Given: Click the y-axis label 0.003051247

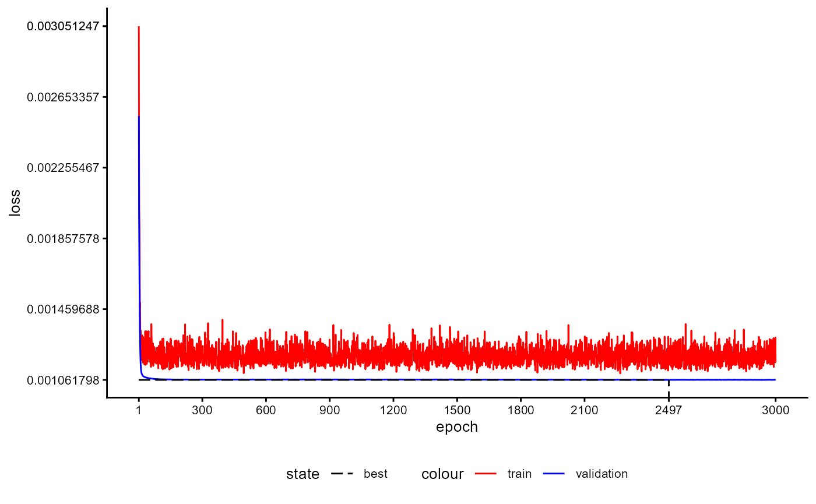Looking at the screenshot, I should pos(64,26).
